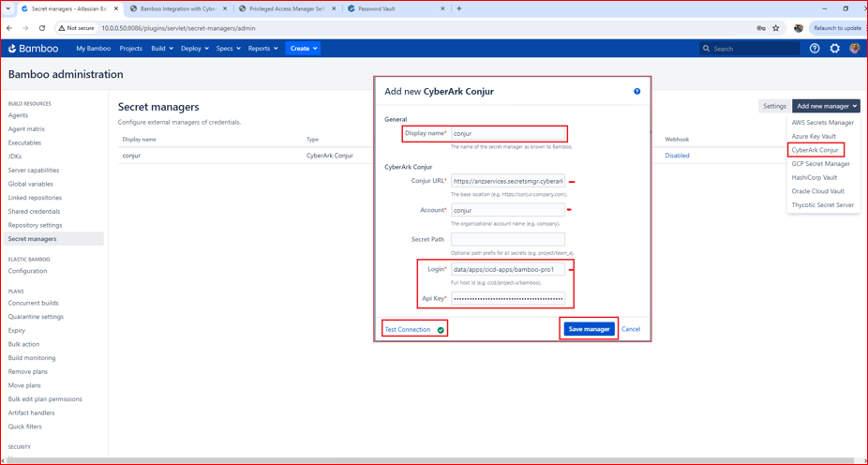Select CyberArk Conjur from the list
This screenshot has height=465, width=868.
815,150
